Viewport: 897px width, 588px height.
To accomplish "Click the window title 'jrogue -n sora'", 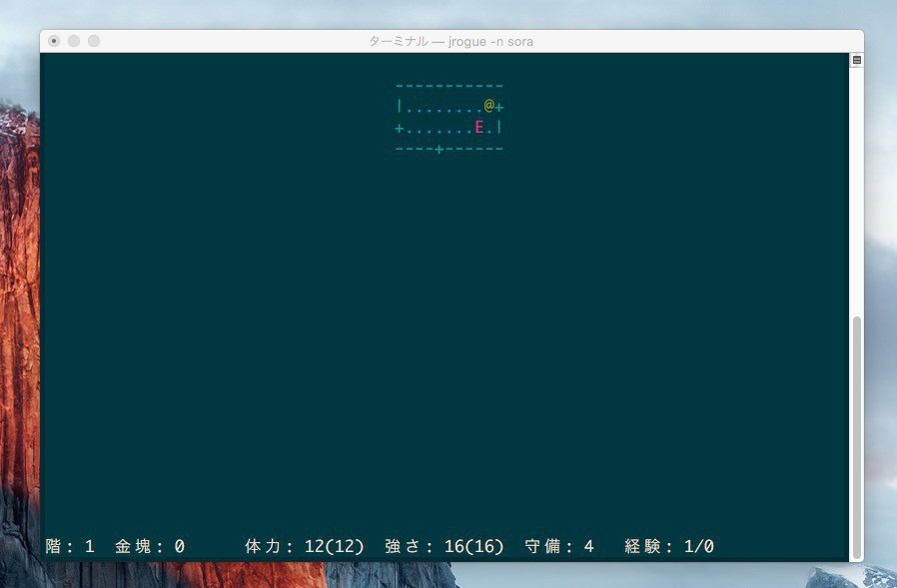I will 490,41.
